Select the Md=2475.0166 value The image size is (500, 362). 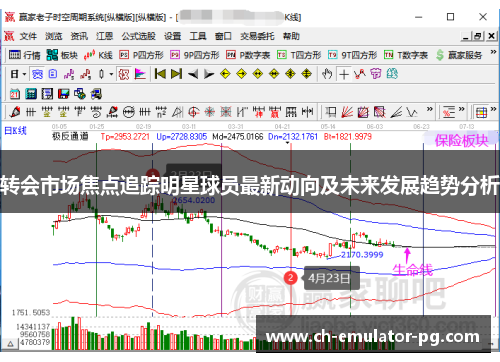pos(238,136)
